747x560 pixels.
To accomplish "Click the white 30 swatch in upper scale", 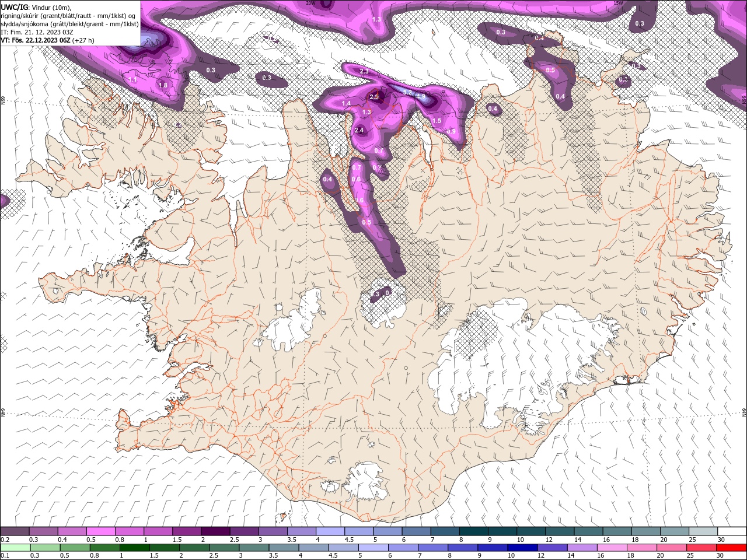I will (732, 531).
